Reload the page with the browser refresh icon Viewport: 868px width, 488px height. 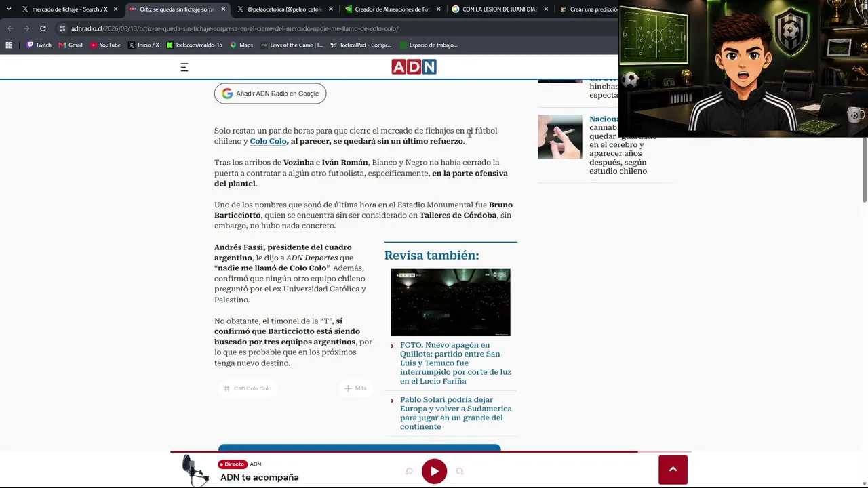coord(43,28)
